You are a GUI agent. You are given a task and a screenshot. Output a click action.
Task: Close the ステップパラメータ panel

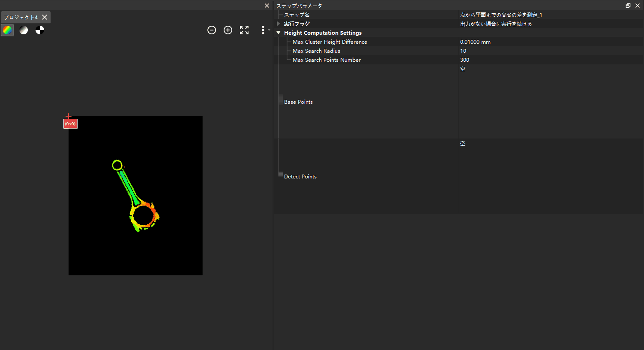click(x=638, y=6)
